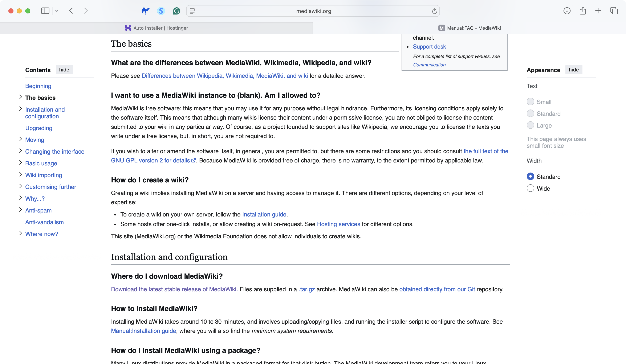Expand Installation and configuration in Contents
626x364 pixels.
pos(21,109)
